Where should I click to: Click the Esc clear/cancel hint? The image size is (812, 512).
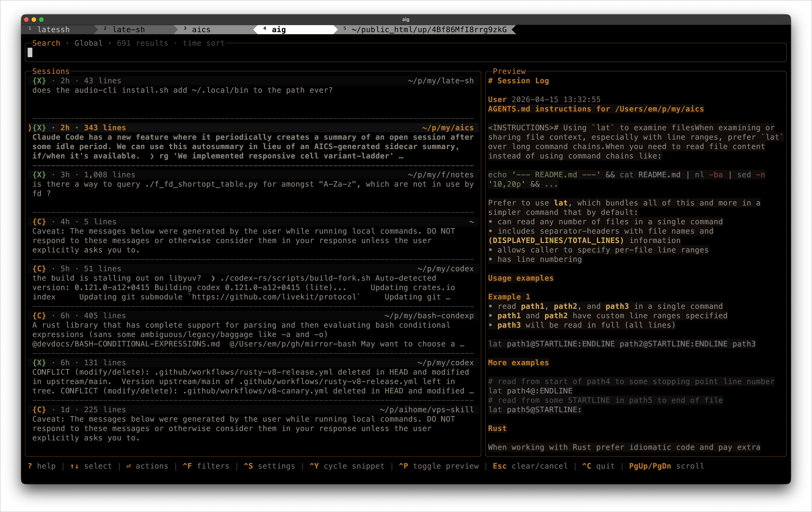pyautogui.click(x=530, y=466)
